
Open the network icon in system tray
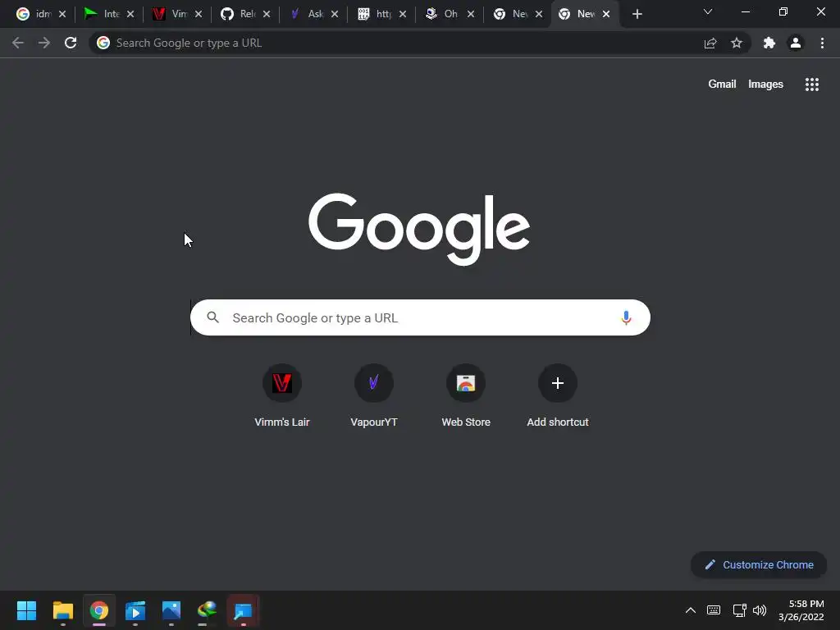[x=739, y=610]
